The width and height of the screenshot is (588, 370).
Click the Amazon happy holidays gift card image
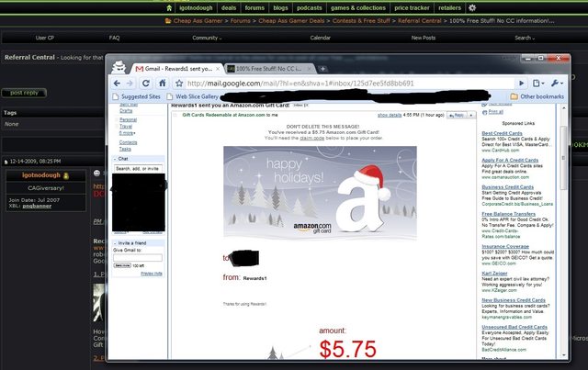pyautogui.click(x=320, y=192)
